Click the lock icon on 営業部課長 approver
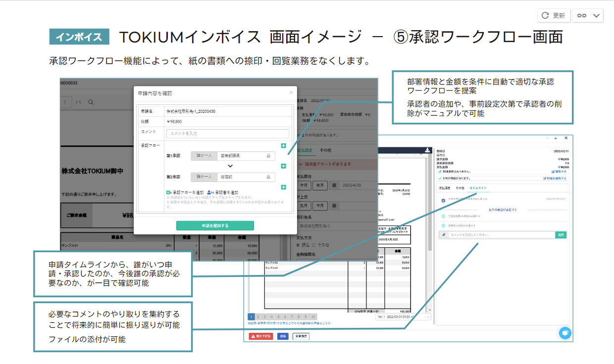Viewport: 614px width, 364px height. (268, 156)
